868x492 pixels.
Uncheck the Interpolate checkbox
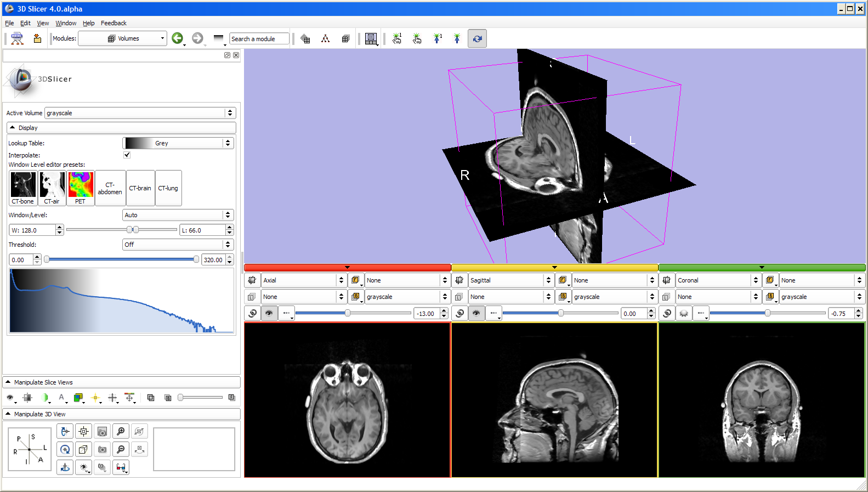(127, 155)
